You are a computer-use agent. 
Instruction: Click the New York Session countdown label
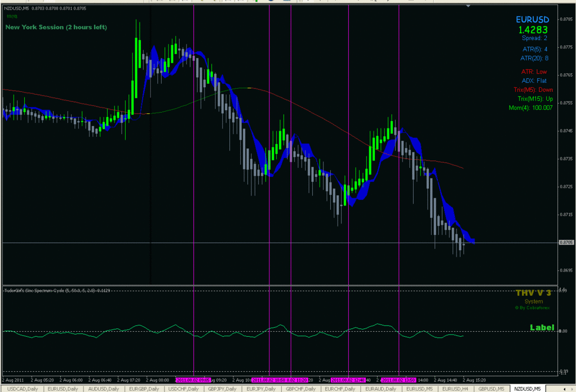(56, 27)
